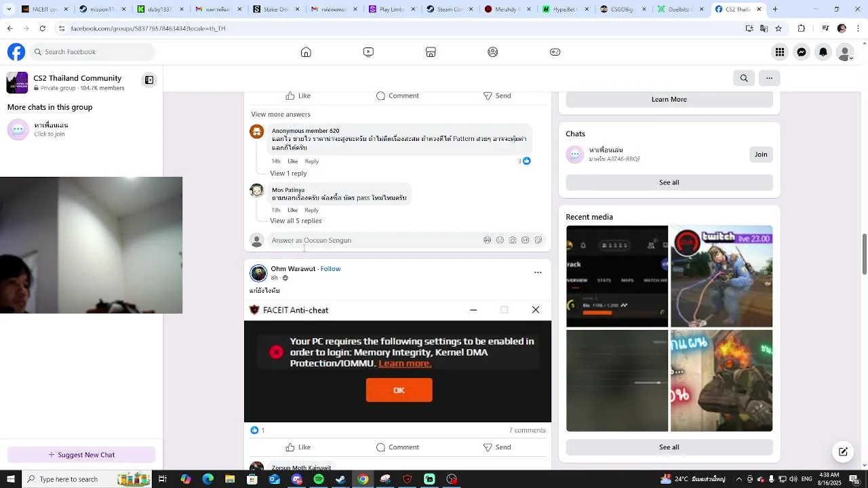Image resolution: width=868 pixels, height=488 pixels.
Task: Show hidden system tray icons chevron
Action: [x=739, y=479]
